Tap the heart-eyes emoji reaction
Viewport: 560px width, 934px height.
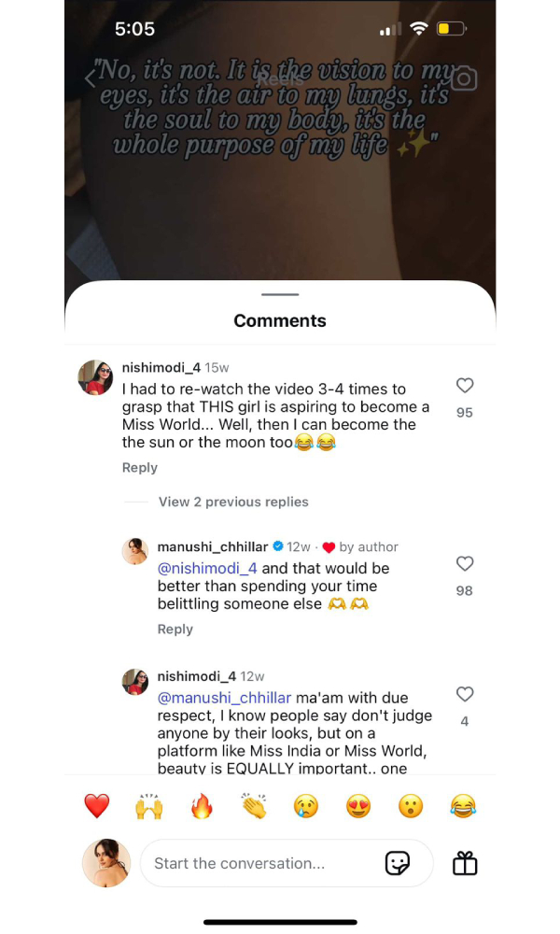tap(358, 805)
